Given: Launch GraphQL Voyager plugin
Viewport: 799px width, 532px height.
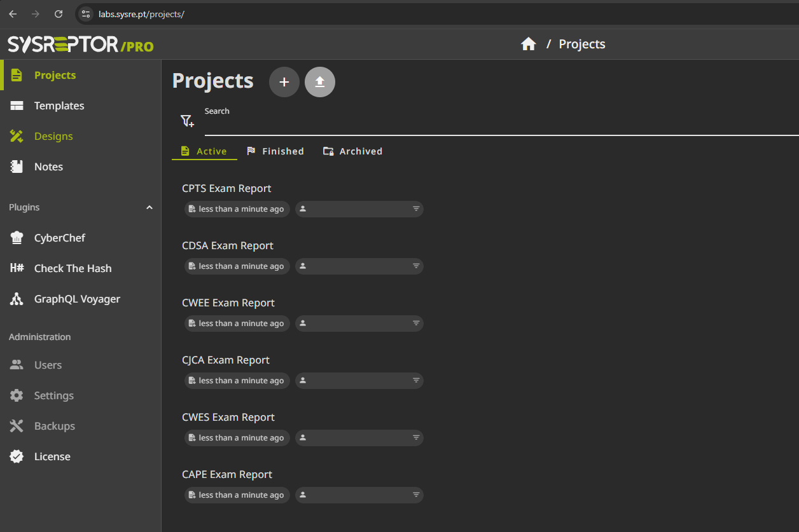Looking at the screenshot, I should coord(77,299).
